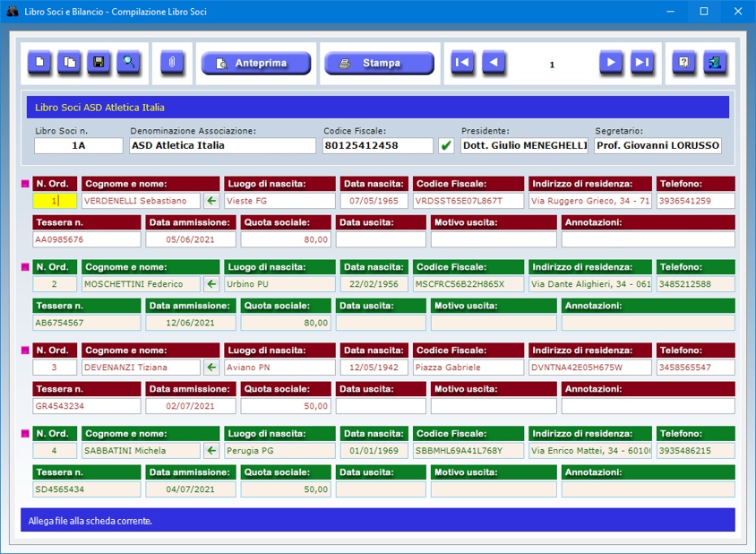The height and width of the screenshot is (554, 756).
Task: Click magenta square marker for member 4
Action: click(26, 434)
